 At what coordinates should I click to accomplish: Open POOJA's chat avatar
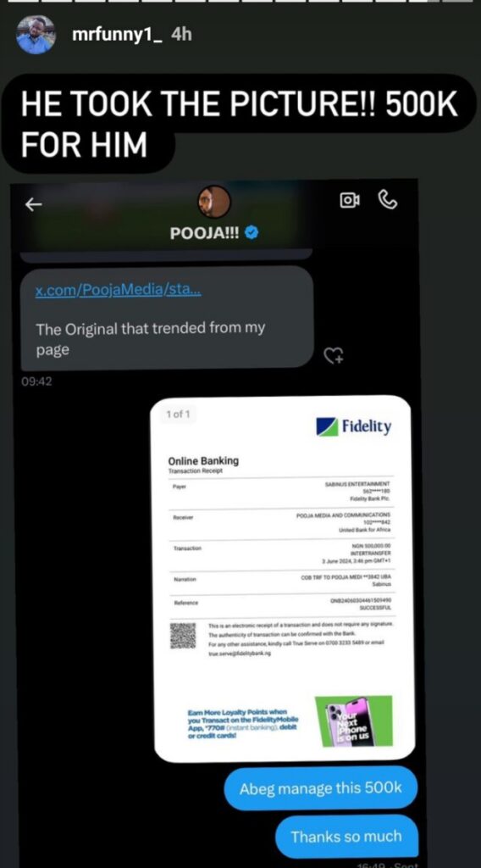coord(214,201)
